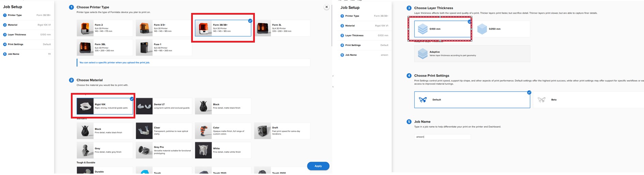The height and width of the screenshot is (175, 644).
Task: Click 'Form 3B/3B+' value in layer-thickness window sidebar
Action: click(381, 16)
